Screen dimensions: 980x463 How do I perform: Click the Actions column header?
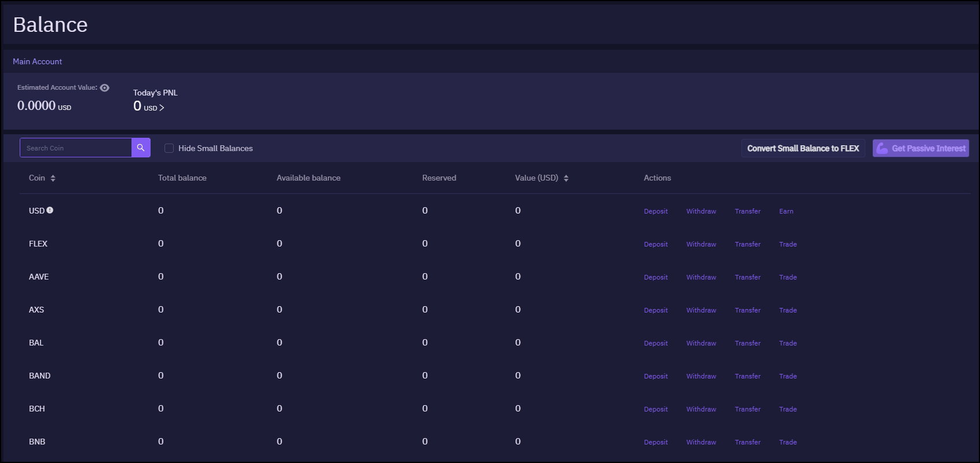coord(657,178)
